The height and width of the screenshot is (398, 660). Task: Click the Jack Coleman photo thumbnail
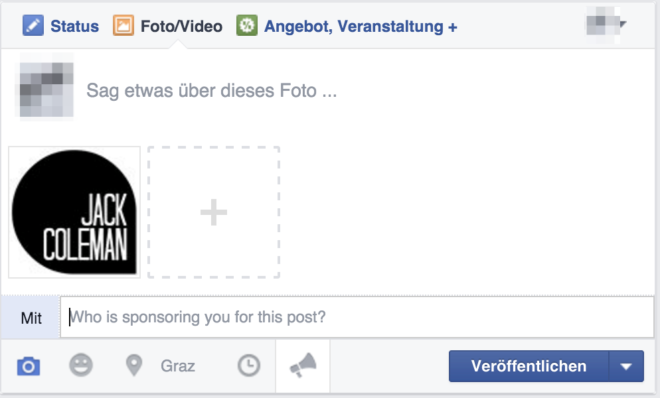click(x=75, y=212)
